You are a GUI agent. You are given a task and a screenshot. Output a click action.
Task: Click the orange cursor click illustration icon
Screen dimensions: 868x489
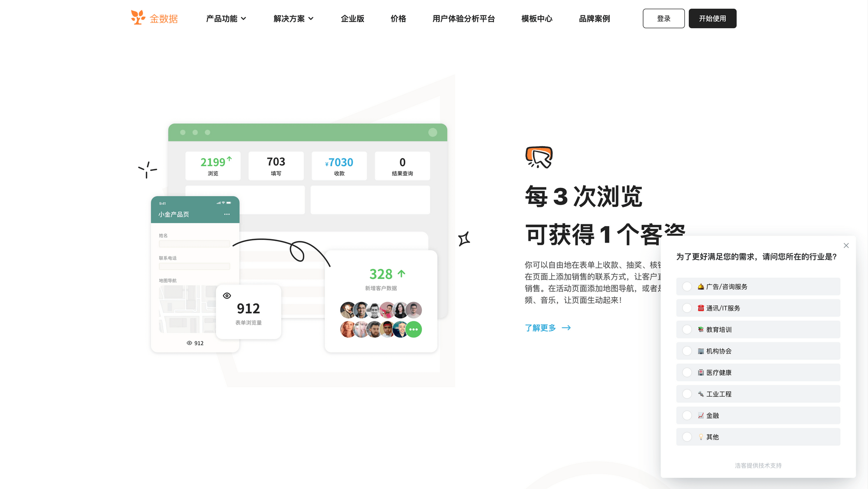pyautogui.click(x=538, y=157)
